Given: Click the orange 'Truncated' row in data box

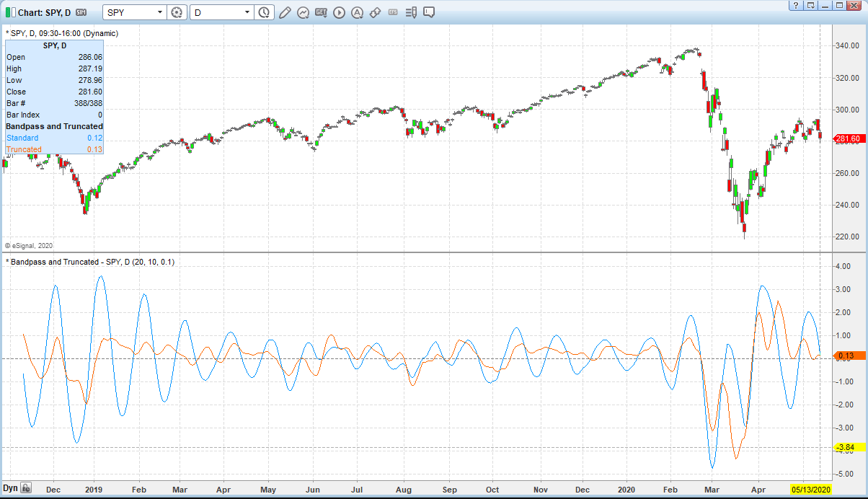Looking at the screenshot, I should 55,149.
